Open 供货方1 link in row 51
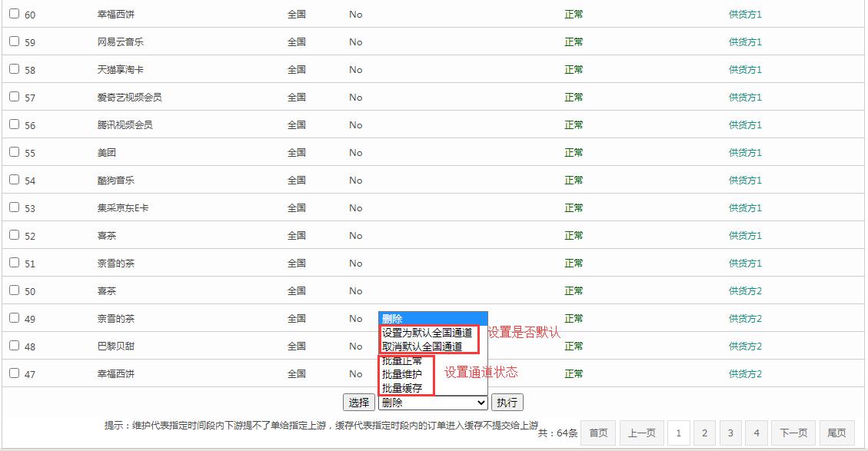The image size is (868, 451). tap(745, 264)
